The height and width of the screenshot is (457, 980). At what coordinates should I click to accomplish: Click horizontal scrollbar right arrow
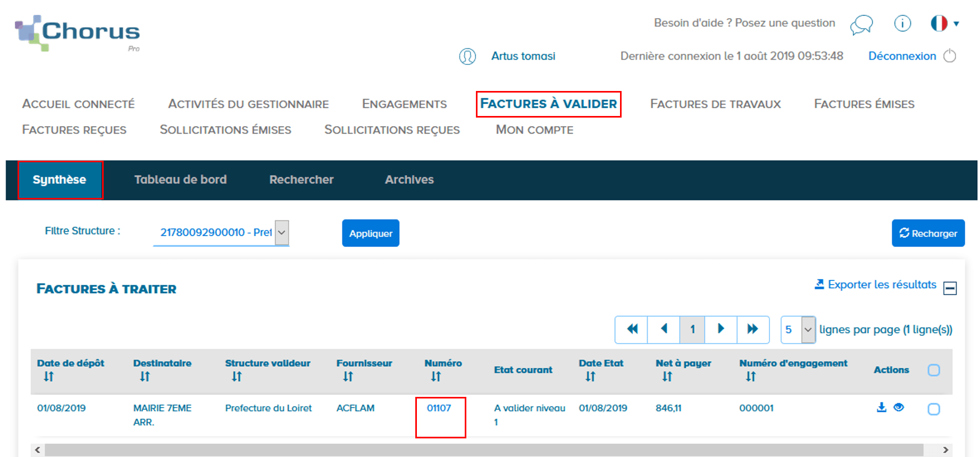(x=945, y=450)
